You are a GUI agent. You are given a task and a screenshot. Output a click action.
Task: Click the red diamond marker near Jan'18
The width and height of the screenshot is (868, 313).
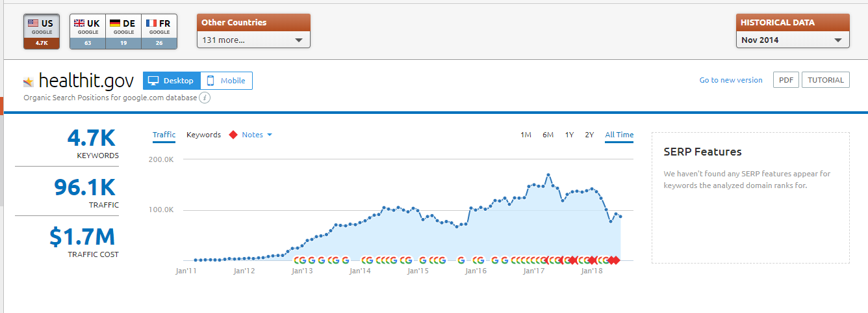click(592, 260)
